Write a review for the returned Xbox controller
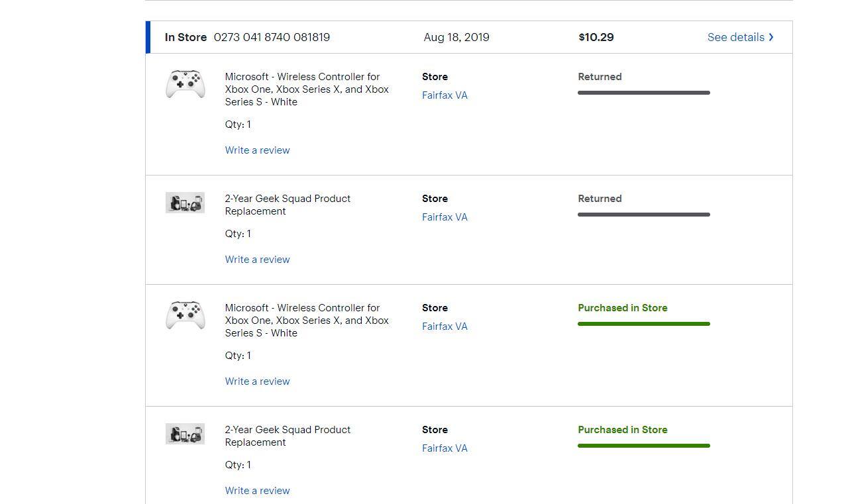 pyautogui.click(x=257, y=150)
